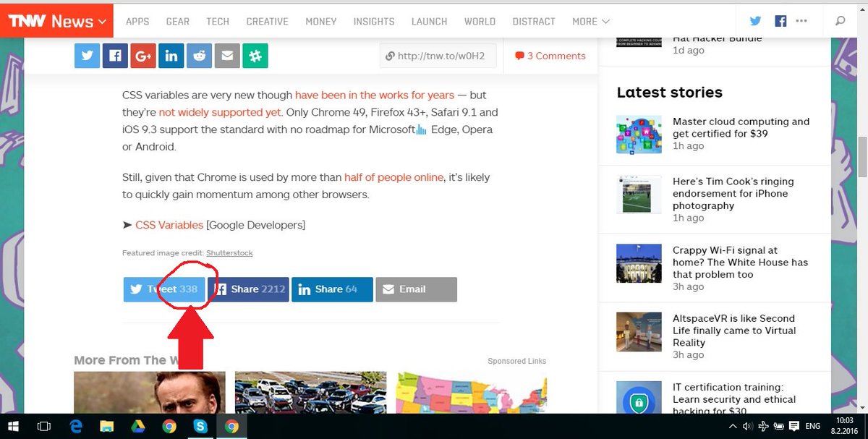Expand the MORE navigation dropdown
Viewport: 868px width, 439px height.
click(591, 22)
